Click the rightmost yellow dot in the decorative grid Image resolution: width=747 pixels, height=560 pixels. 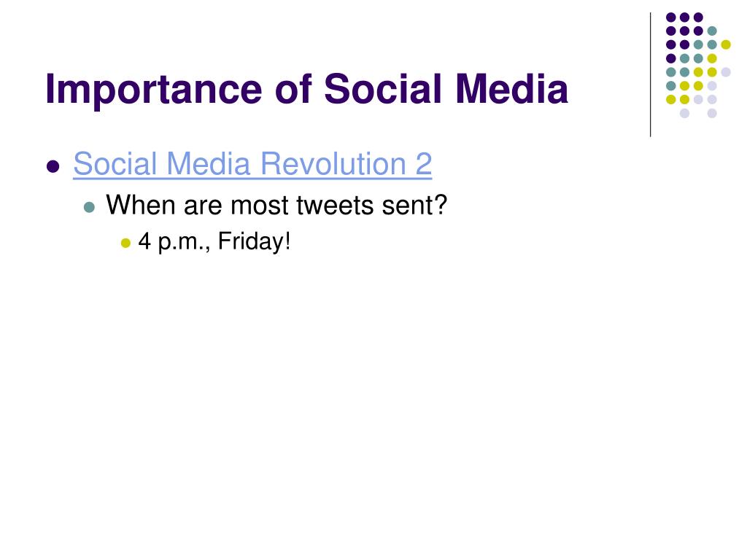pyautogui.click(x=726, y=44)
